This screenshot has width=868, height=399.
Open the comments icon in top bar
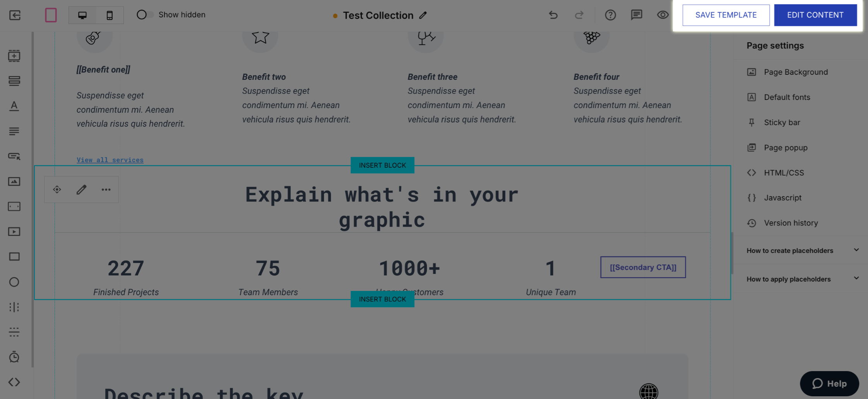click(x=637, y=15)
